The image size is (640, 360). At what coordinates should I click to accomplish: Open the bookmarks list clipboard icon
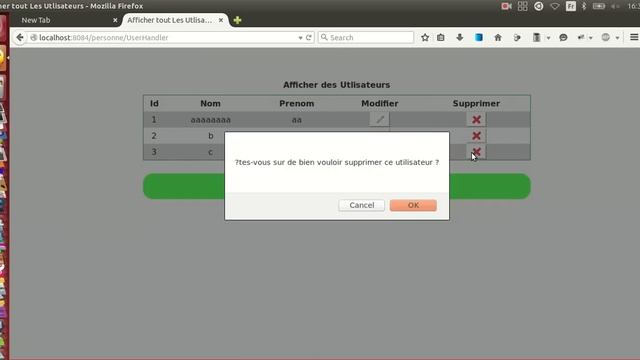441,38
